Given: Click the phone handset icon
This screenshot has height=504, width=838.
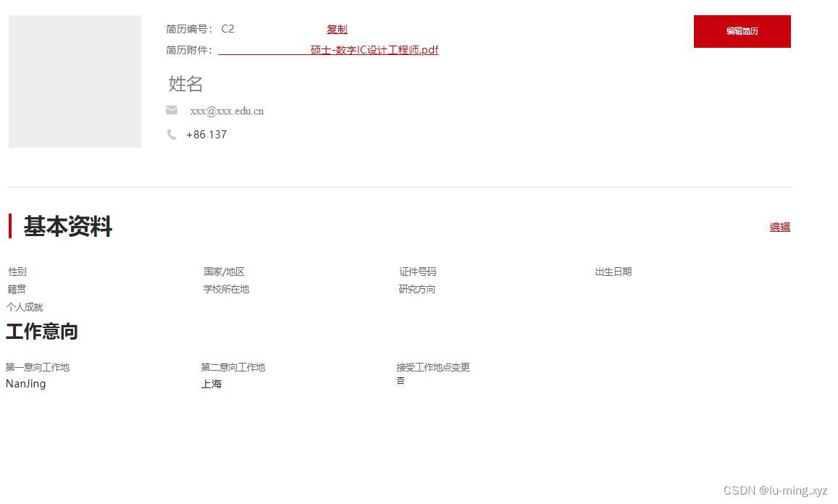Looking at the screenshot, I should [172, 134].
